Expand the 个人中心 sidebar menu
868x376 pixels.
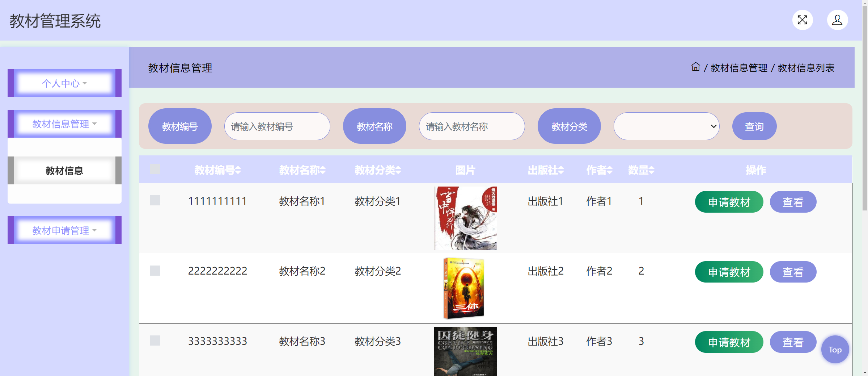coord(64,83)
